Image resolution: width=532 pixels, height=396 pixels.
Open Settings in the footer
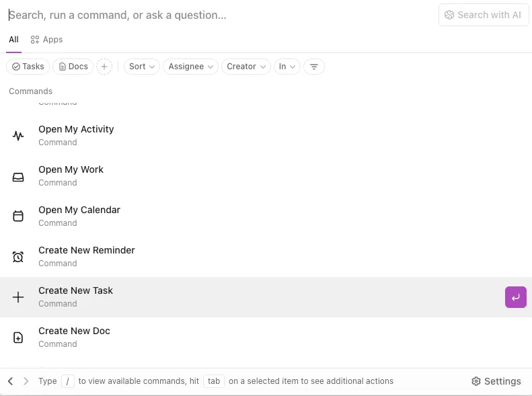[x=496, y=381]
